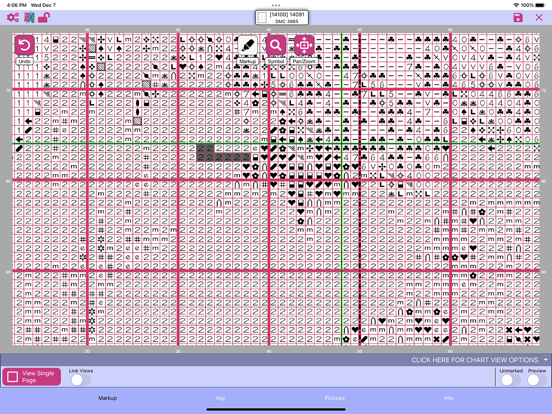Toggle the Link Views switch
This screenshot has width=552, height=414.
pos(81,380)
